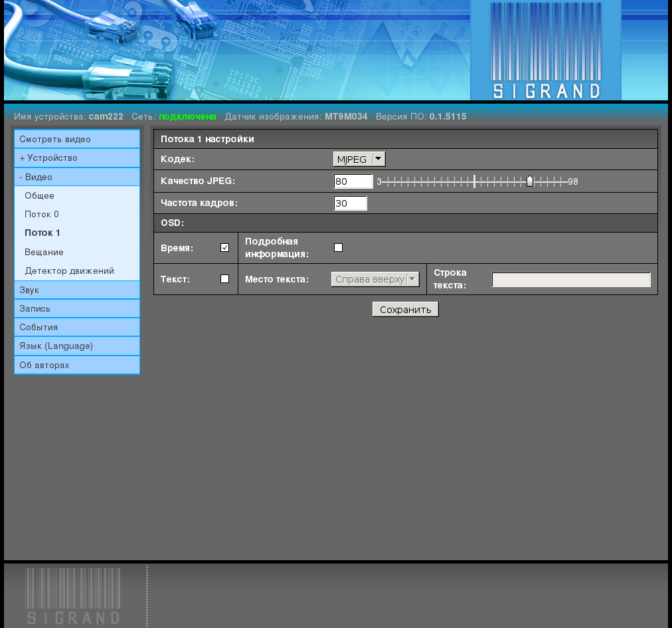This screenshot has height=628, width=672.
Task: Focus the Частота кадров input field
Action: pyautogui.click(x=350, y=203)
